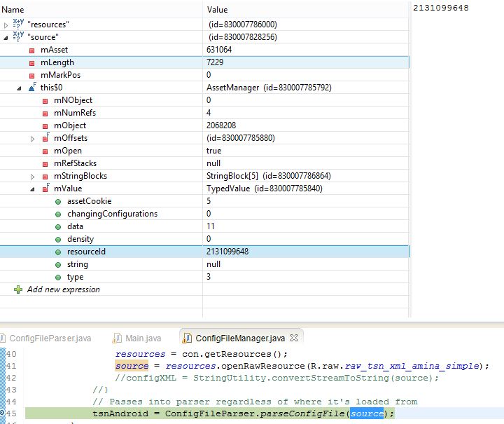Click the green plus Add new expression icon

(18, 289)
